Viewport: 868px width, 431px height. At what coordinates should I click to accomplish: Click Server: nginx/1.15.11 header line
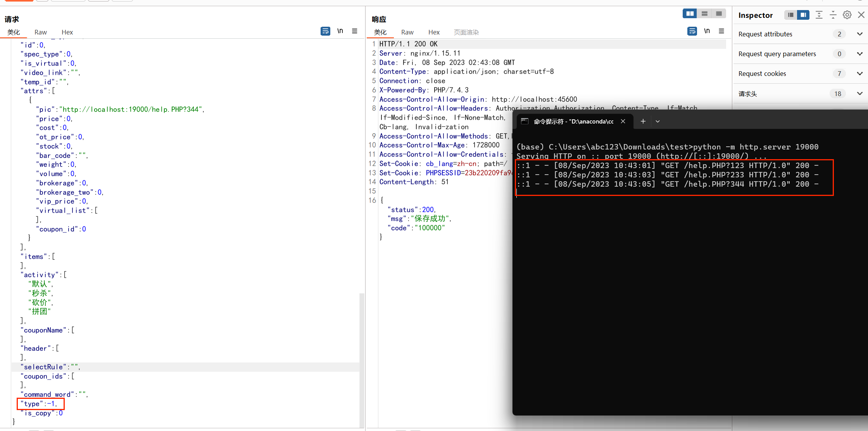(420, 53)
